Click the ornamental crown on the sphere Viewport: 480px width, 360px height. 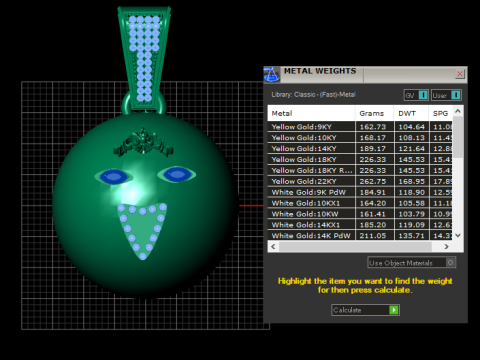click(143, 143)
